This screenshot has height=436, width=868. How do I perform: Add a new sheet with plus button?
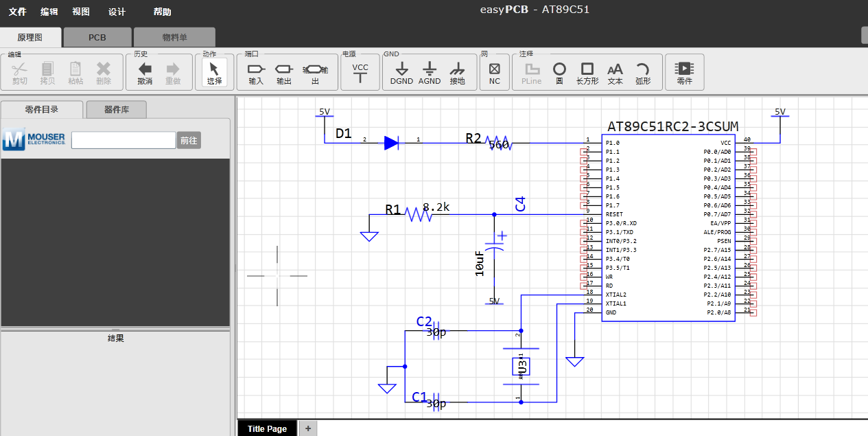click(308, 428)
